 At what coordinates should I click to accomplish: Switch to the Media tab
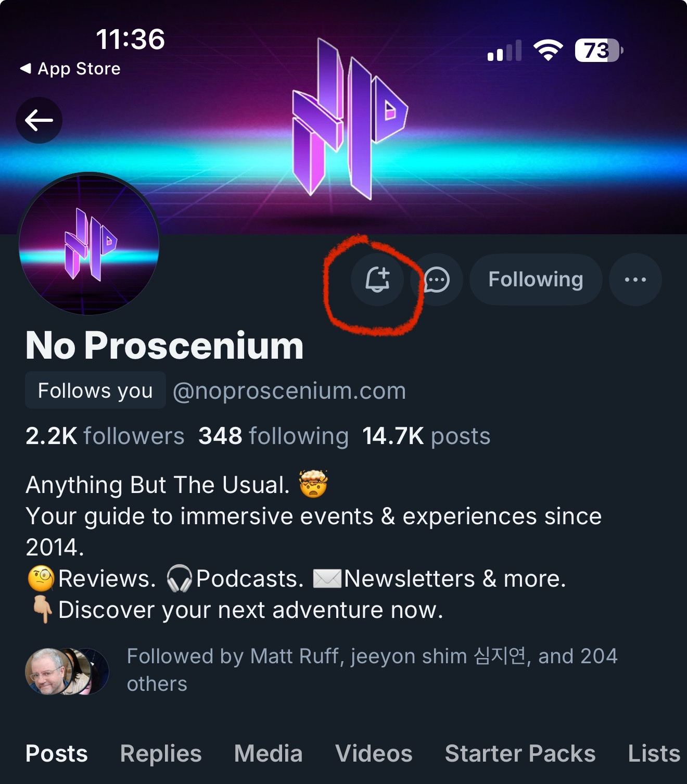click(268, 753)
